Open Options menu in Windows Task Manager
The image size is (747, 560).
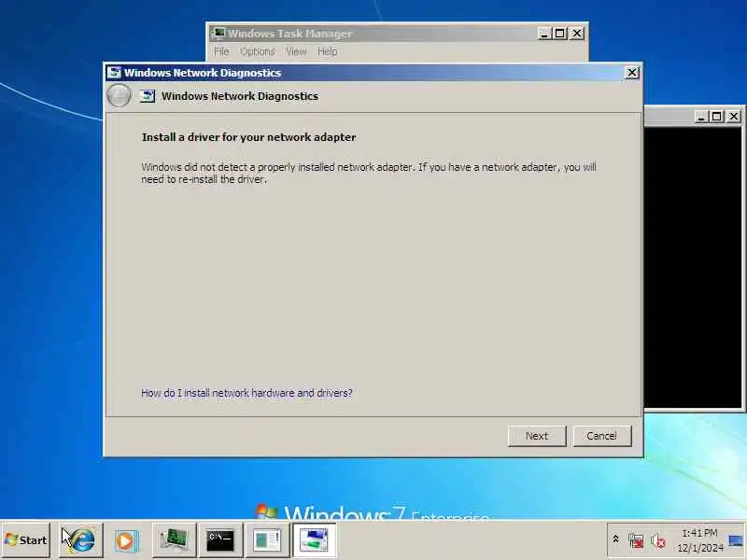point(258,51)
